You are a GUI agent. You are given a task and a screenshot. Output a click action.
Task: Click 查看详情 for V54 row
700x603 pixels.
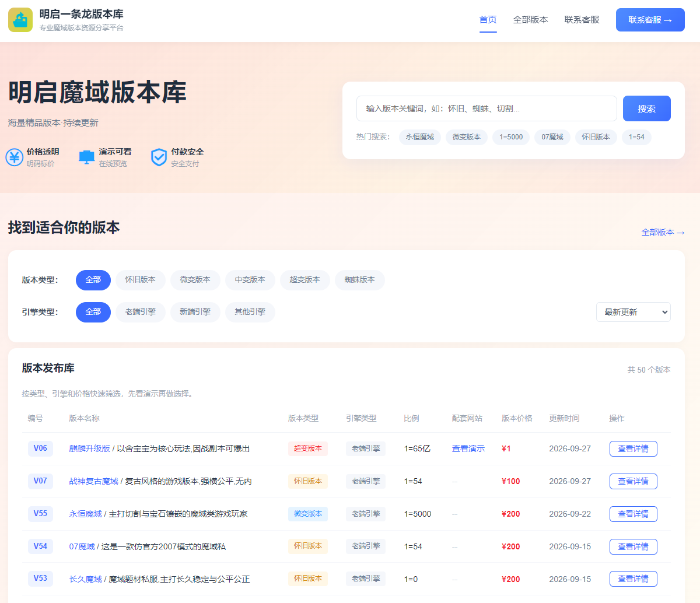[x=633, y=546]
